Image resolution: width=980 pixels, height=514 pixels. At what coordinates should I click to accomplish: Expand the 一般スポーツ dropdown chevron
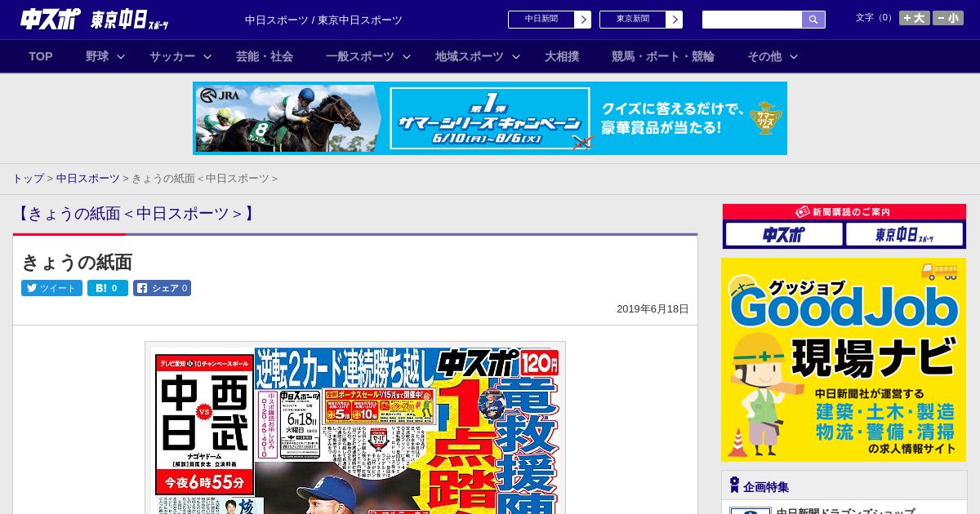(x=407, y=57)
